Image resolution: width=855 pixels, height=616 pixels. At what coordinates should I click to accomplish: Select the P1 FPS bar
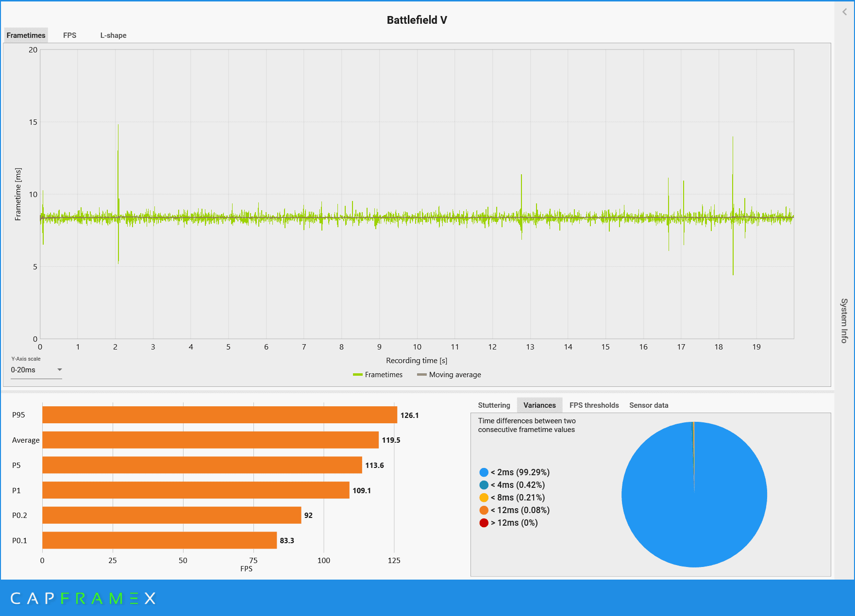pyautogui.click(x=196, y=490)
